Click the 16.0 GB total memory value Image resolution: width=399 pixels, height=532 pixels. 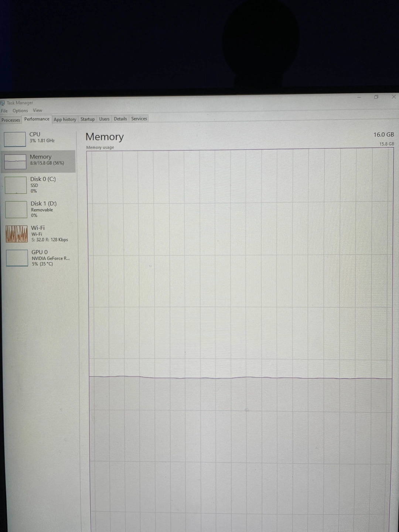tap(383, 134)
